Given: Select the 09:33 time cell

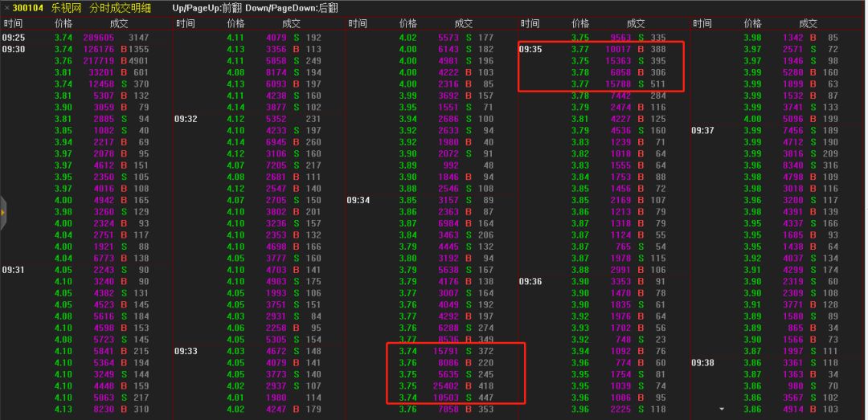Looking at the screenshot, I should [x=185, y=351].
